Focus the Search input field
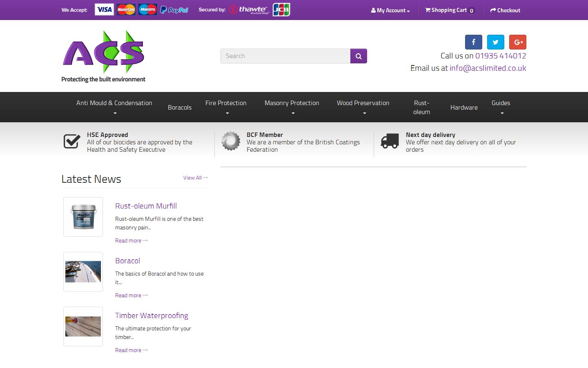 (x=285, y=56)
